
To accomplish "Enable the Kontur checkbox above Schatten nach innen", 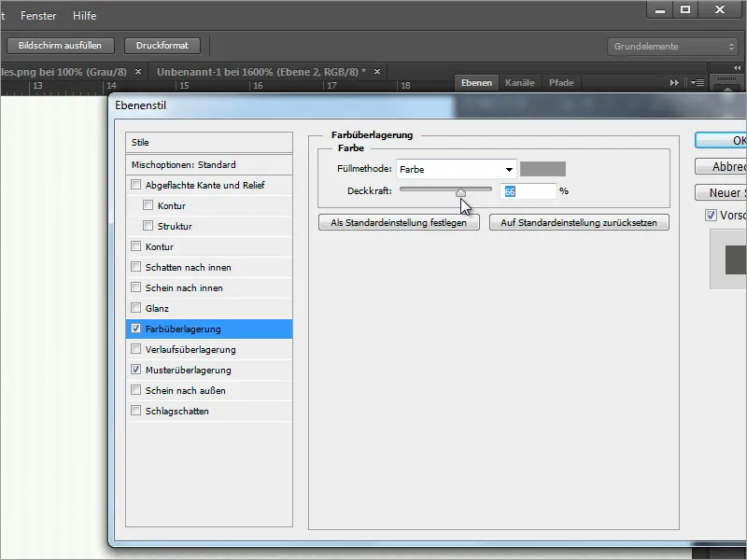I will tap(135, 245).
